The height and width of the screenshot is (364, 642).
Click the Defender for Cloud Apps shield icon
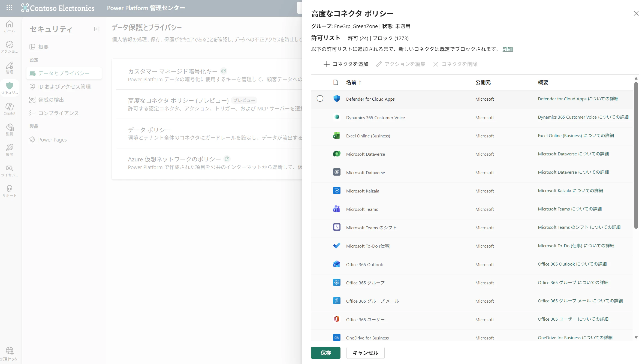(337, 99)
